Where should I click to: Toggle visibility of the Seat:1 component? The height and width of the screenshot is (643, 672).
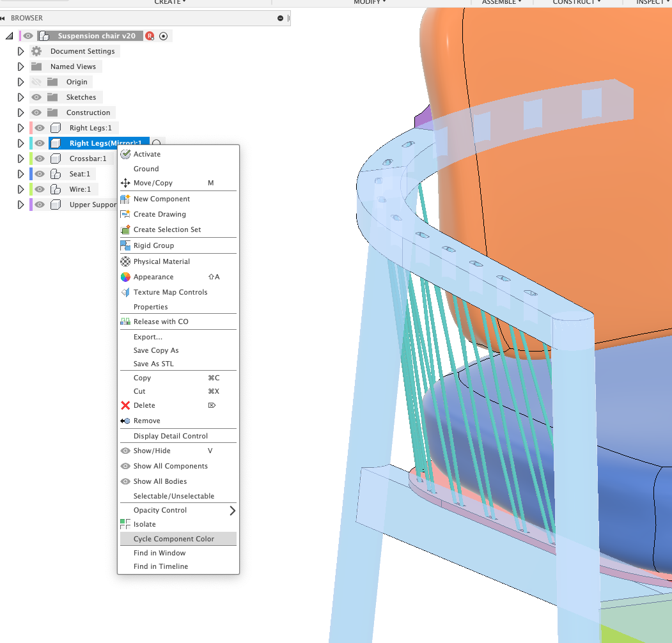39,173
